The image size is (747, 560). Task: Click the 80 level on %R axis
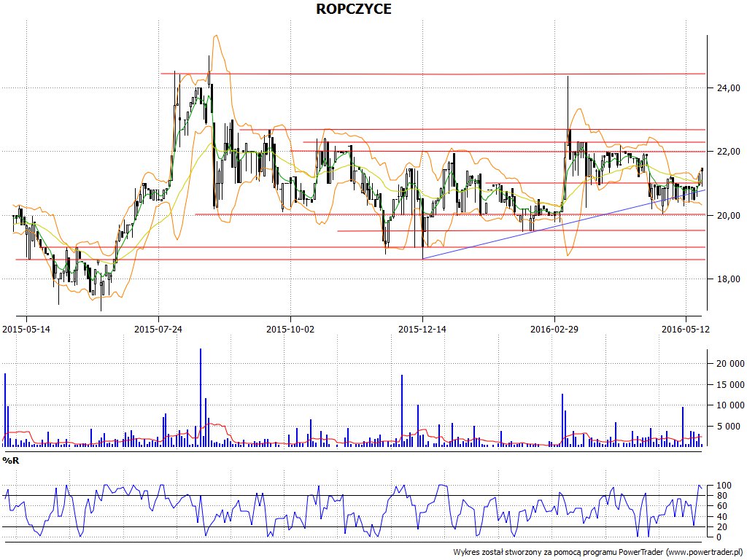tap(722, 496)
